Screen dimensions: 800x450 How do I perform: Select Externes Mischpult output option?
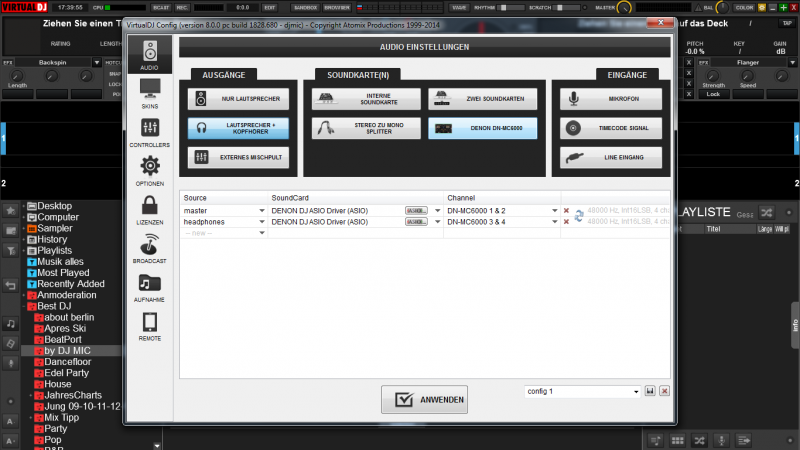[x=238, y=157]
